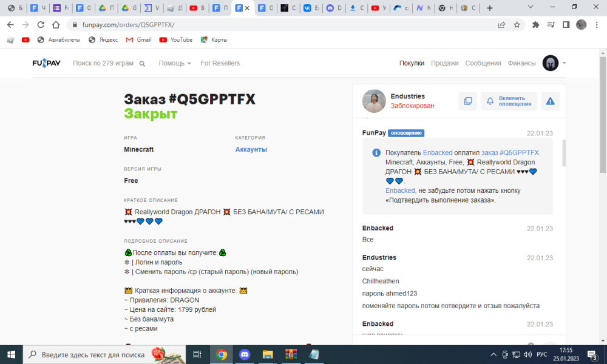Open Task View on taskbar
The height and width of the screenshot is (364, 607).
pos(197,355)
